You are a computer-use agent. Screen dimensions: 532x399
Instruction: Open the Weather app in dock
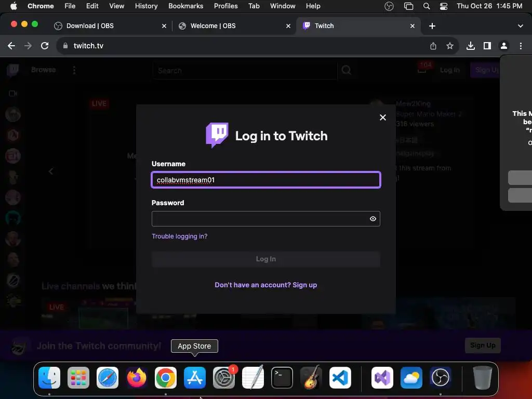point(411,377)
